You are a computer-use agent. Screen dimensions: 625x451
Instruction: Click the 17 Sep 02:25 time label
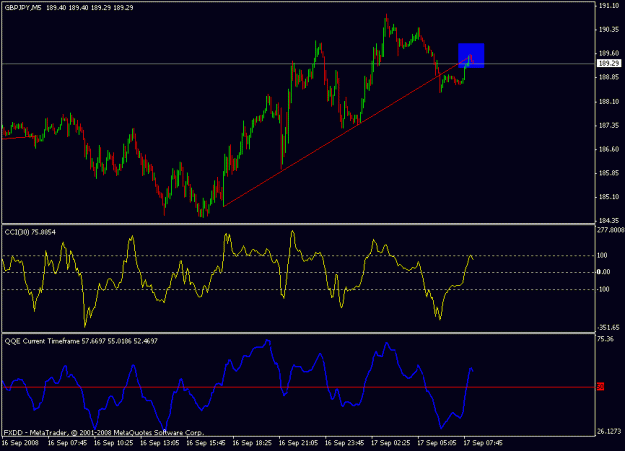tap(390, 443)
